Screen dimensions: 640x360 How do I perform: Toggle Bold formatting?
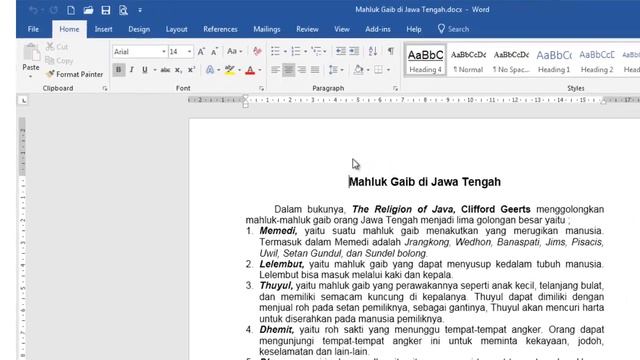click(118, 70)
